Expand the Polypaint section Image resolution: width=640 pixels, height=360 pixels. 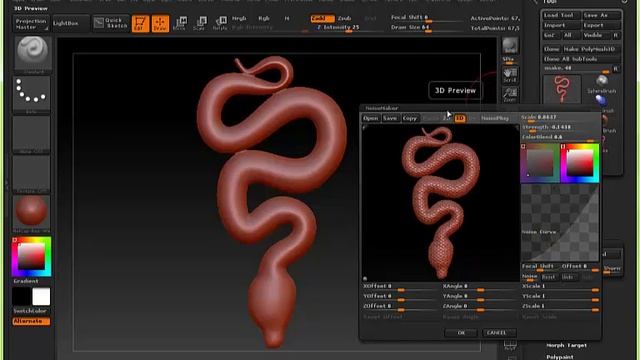(560, 357)
